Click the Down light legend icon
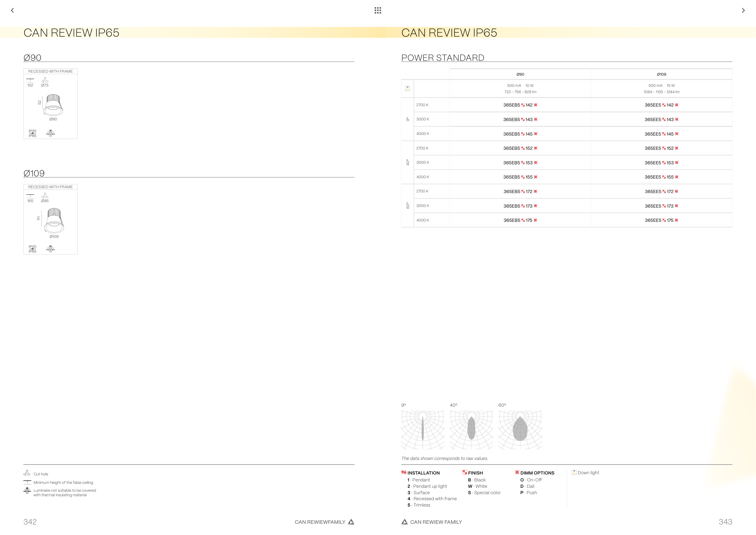The image size is (756, 535). click(x=574, y=472)
